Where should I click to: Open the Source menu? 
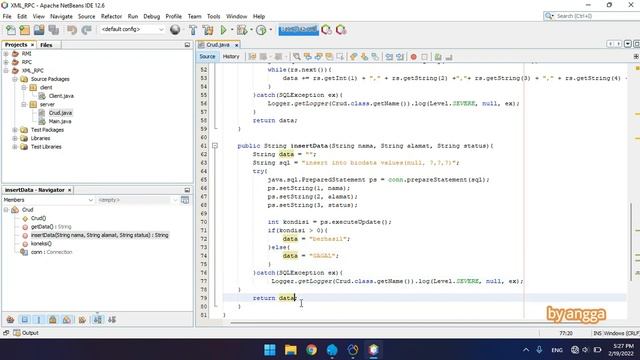tap(86, 16)
